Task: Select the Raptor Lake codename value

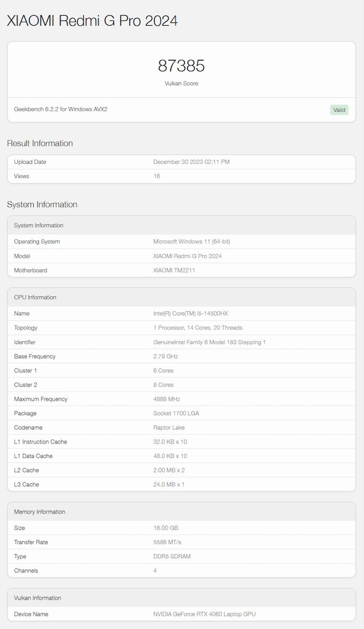Action: [169, 428]
